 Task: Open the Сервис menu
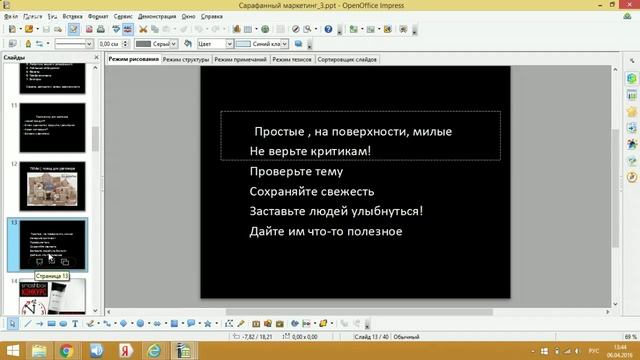point(123,16)
